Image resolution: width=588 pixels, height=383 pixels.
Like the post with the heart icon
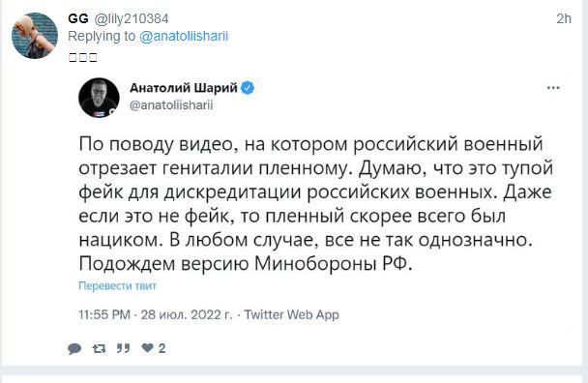coord(147,348)
